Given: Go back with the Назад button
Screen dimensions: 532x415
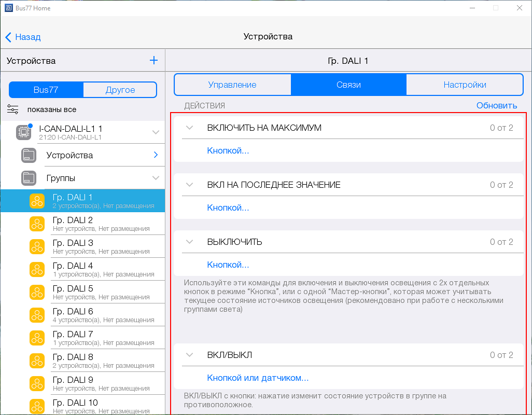Looking at the screenshot, I should (23, 37).
